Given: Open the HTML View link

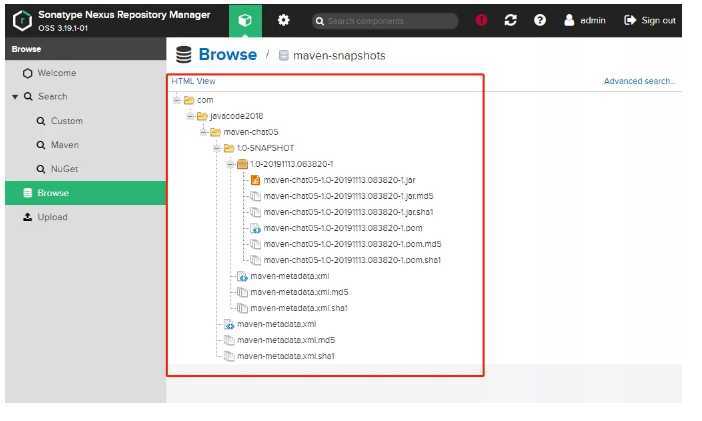Looking at the screenshot, I should [193, 81].
